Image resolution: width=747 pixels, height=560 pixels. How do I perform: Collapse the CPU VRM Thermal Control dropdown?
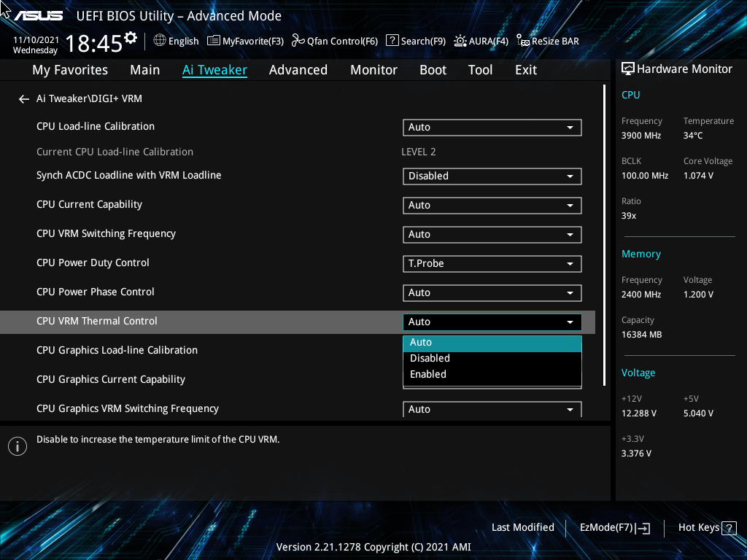coord(492,322)
